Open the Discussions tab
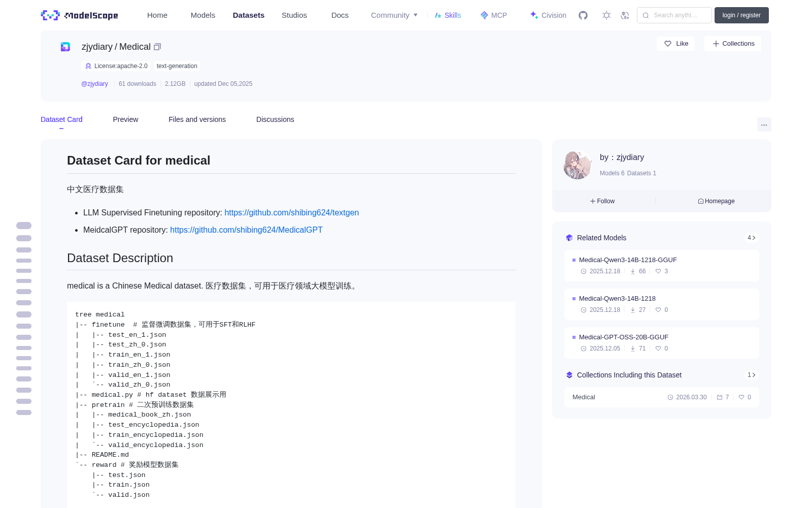This screenshot has height=508, width=812. tap(275, 119)
